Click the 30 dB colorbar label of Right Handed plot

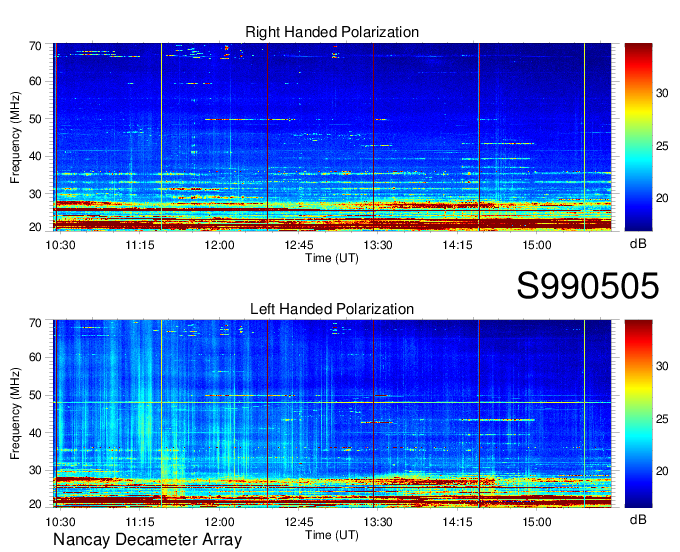coord(662,93)
